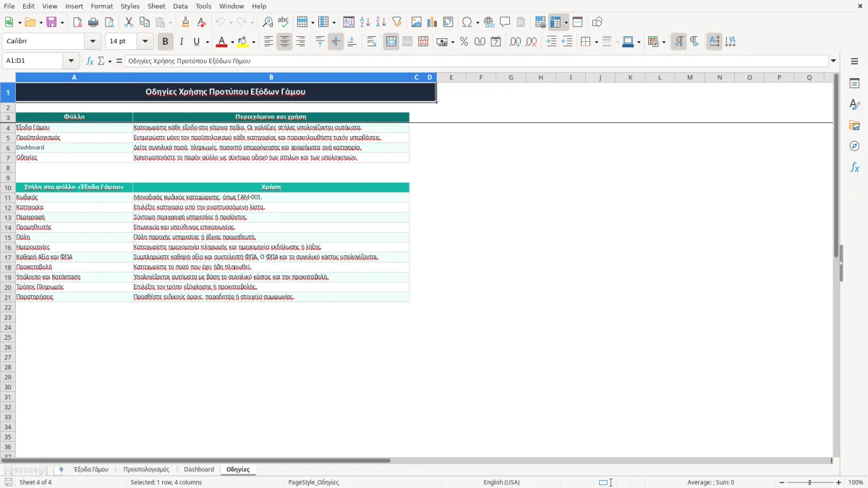Image resolution: width=868 pixels, height=488 pixels.
Task: Click the Save document icon
Action: tap(51, 22)
